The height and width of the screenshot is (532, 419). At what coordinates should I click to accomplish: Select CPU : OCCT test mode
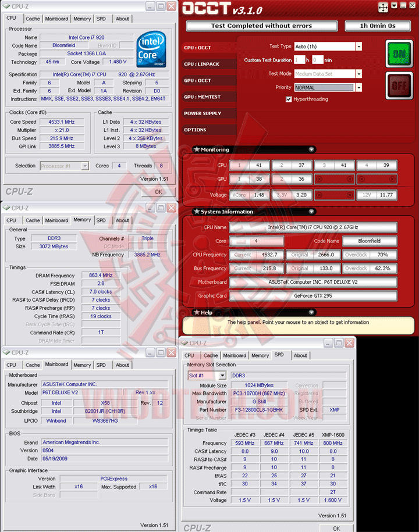point(209,48)
